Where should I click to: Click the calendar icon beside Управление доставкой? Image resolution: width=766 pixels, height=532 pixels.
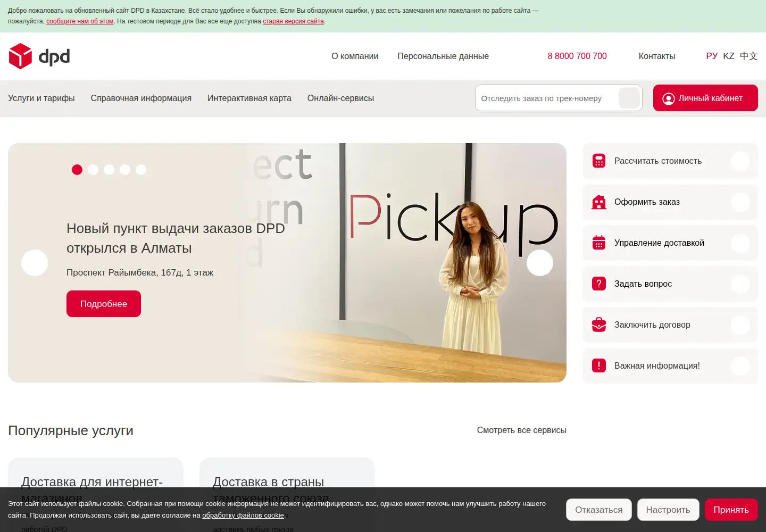click(599, 243)
